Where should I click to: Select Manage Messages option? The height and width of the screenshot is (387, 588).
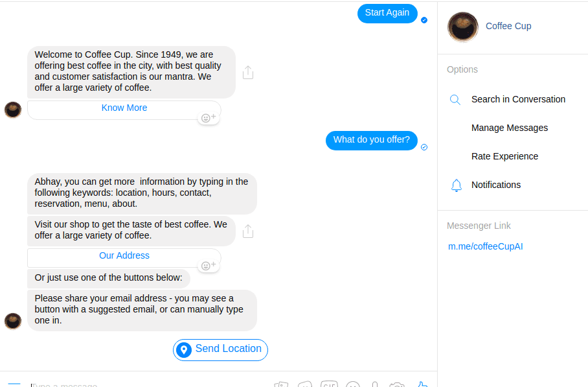(x=510, y=128)
